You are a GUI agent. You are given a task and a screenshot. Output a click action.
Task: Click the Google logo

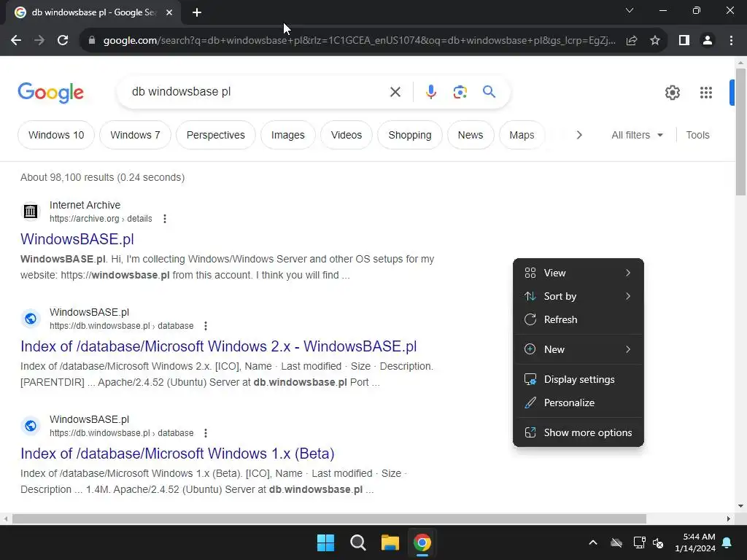(50, 93)
